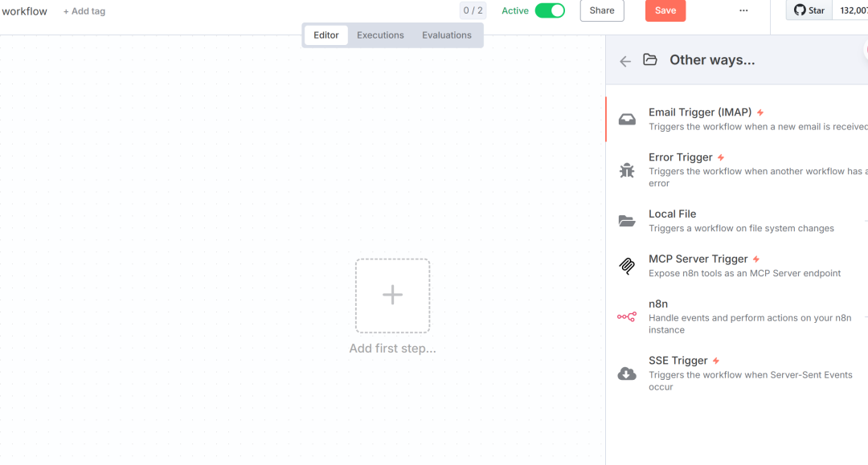Click the SSE Trigger cloud icon

(627, 373)
